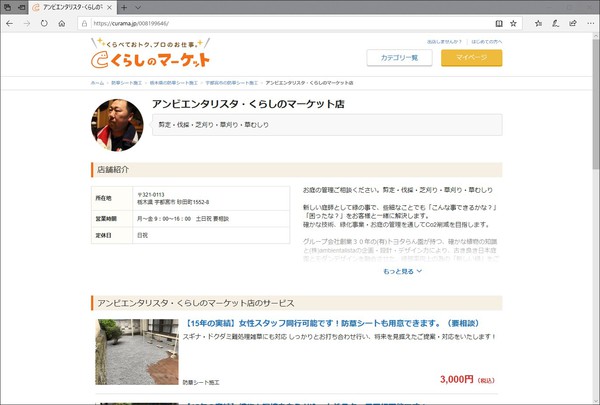Screen dimensions: 600x405
Task: Open the favorites hub icon
Action: [x=538, y=23]
